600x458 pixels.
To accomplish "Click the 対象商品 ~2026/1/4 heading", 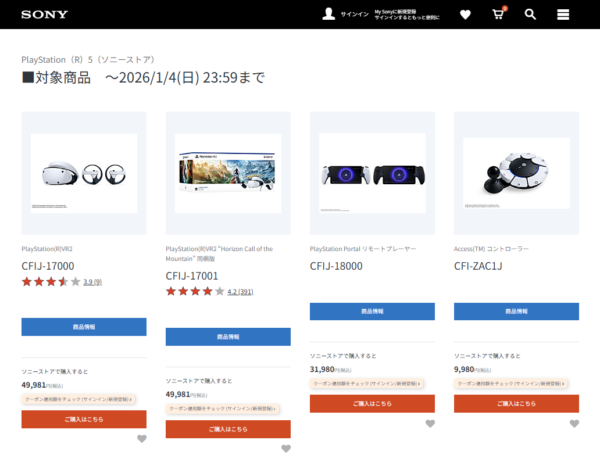I will (143, 78).
